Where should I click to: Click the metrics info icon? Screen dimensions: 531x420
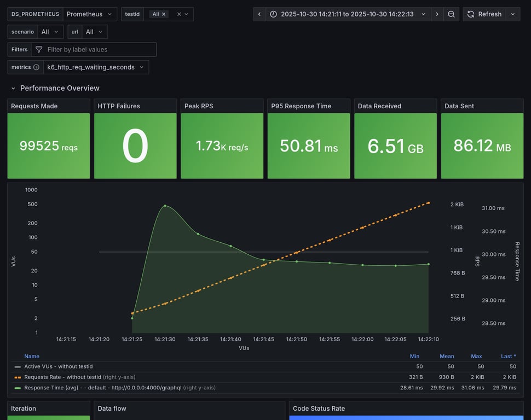pos(36,67)
